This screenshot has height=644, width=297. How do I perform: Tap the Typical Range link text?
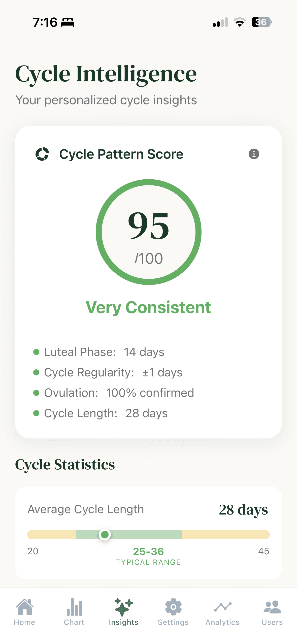148,562
